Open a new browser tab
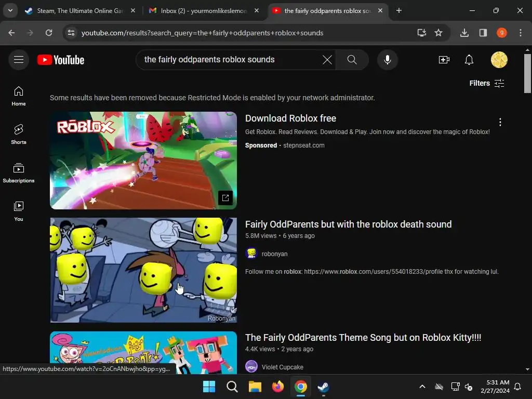The height and width of the screenshot is (399, 532). [399, 11]
